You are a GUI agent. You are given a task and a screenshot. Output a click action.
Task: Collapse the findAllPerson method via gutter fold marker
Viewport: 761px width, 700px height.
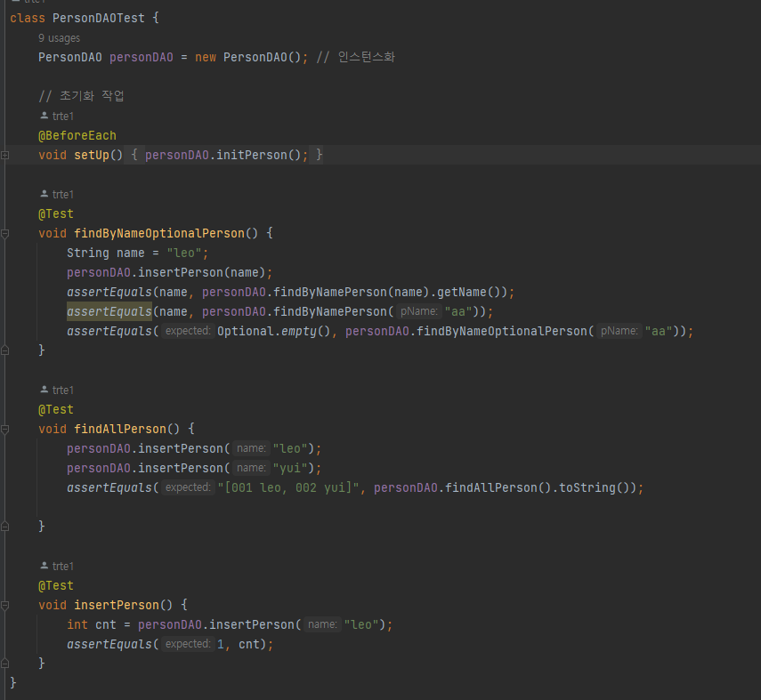(x=4, y=430)
